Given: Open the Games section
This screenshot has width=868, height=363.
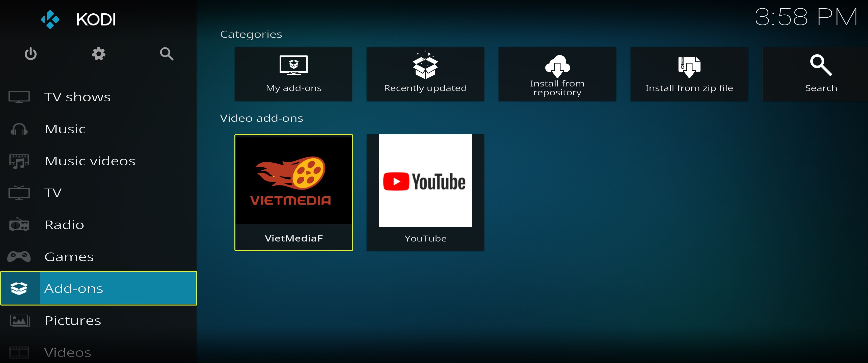Looking at the screenshot, I should click(x=98, y=257).
